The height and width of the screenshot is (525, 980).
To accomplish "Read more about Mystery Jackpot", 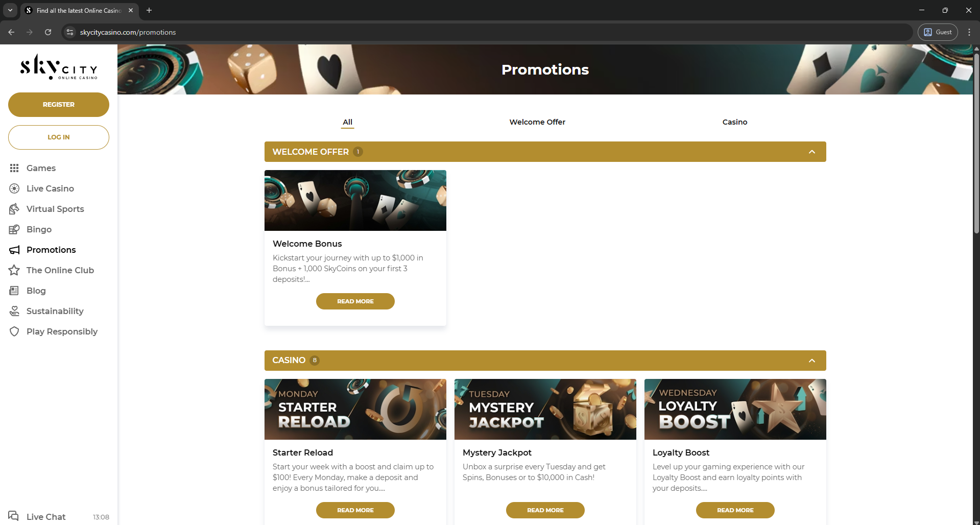I will (x=545, y=510).
